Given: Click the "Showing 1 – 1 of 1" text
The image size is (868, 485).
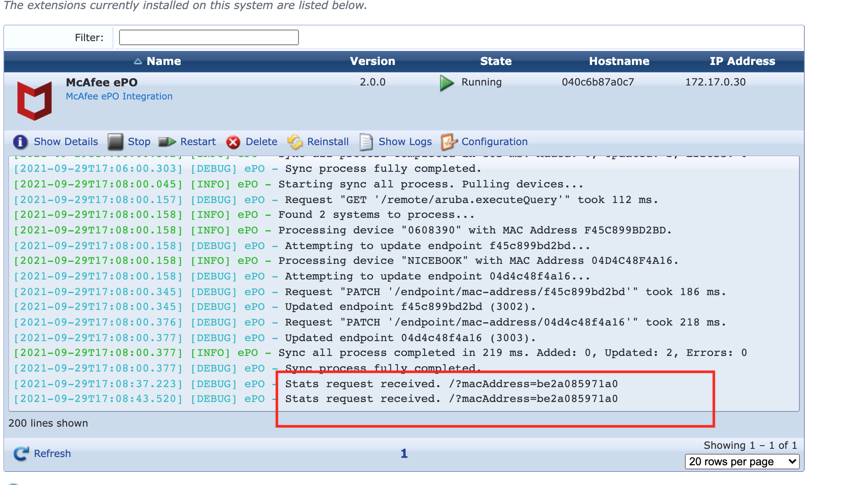Looking at the screenshot, I should click(750, 445).
